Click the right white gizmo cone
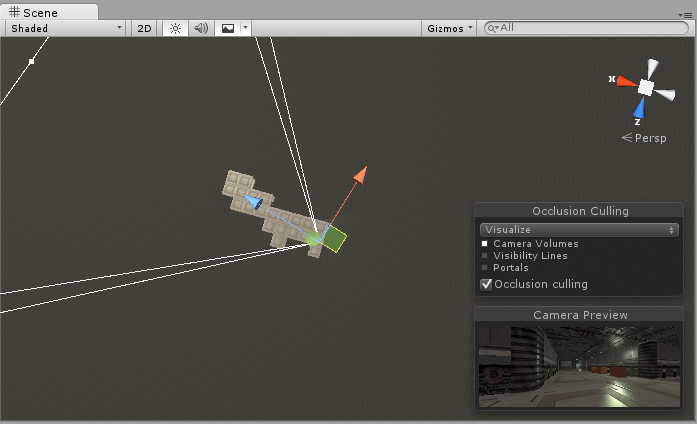This screenshot has width=697, height=424. pos(665,94)
